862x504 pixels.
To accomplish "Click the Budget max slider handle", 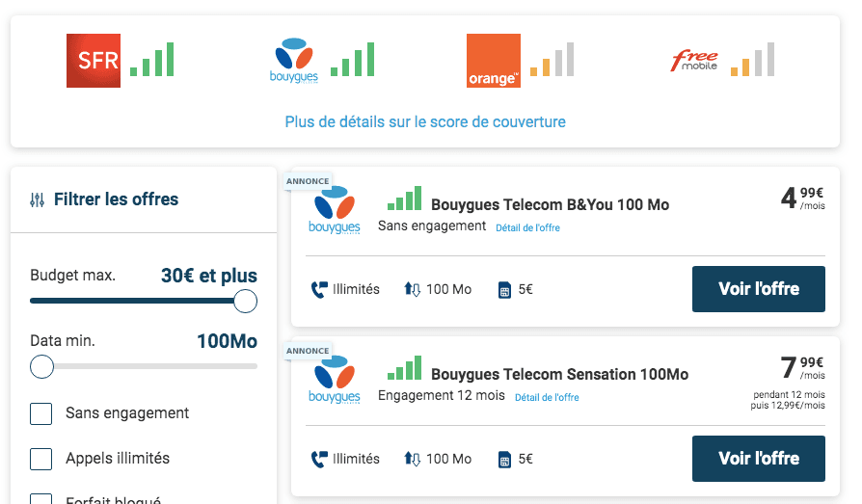I will coord(245,302).
